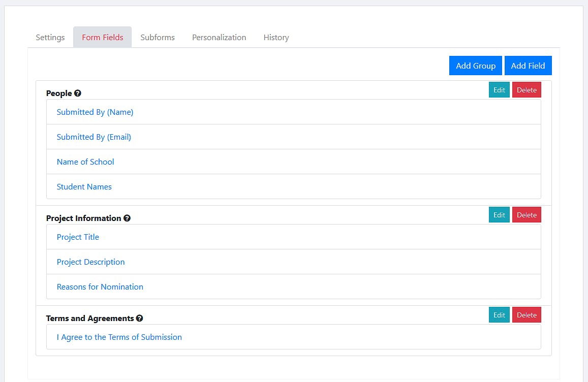Click the help icon beside People

(x=78, y=93)
